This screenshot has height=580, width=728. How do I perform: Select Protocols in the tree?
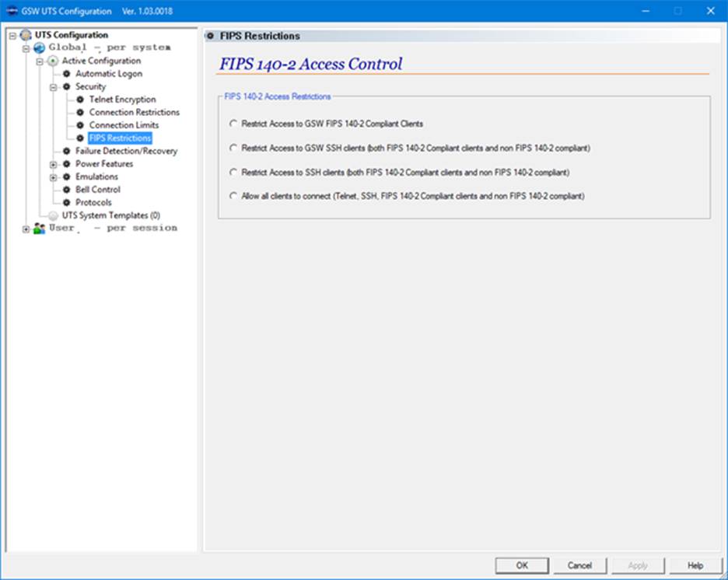pos(94,202)
